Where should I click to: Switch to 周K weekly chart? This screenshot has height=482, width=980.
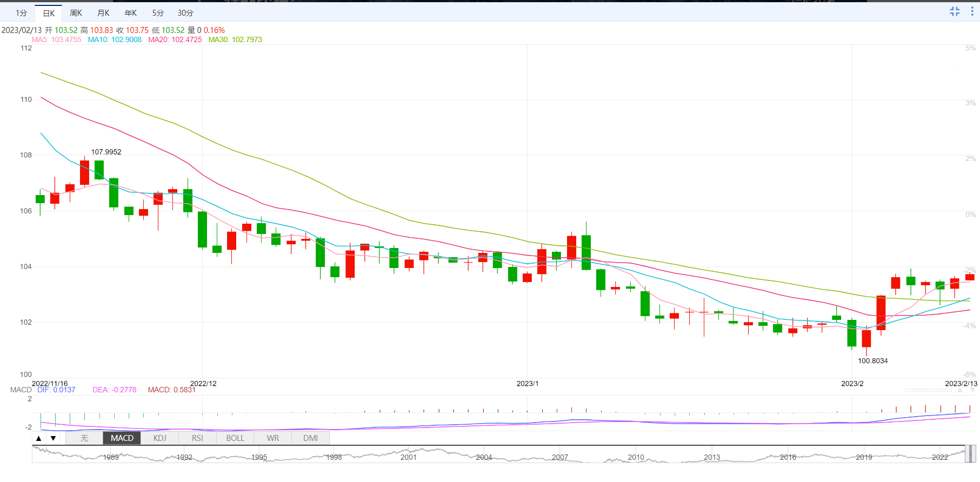point(76,13)
